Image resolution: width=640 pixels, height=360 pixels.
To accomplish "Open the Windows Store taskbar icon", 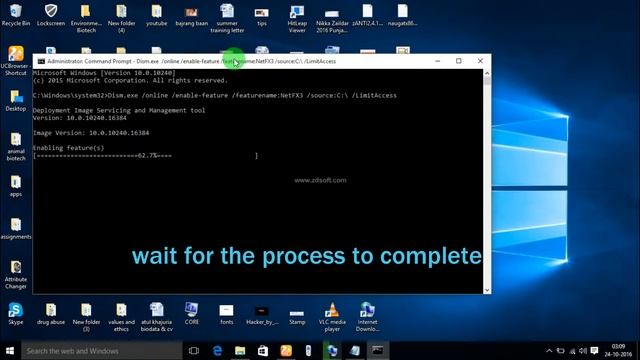I will coord(263,351).
